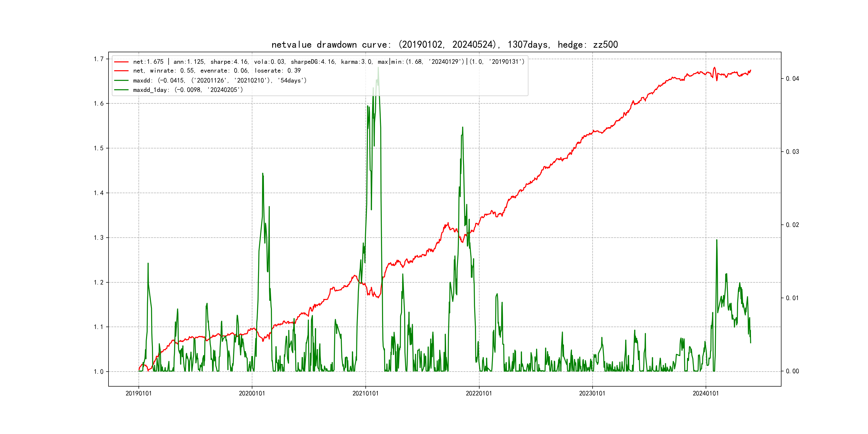Click the left y-axis tick label 1.0
Image resolution: width=868 pixels, height=434 pixels.
pyautogui.click(x=99, y=372)
